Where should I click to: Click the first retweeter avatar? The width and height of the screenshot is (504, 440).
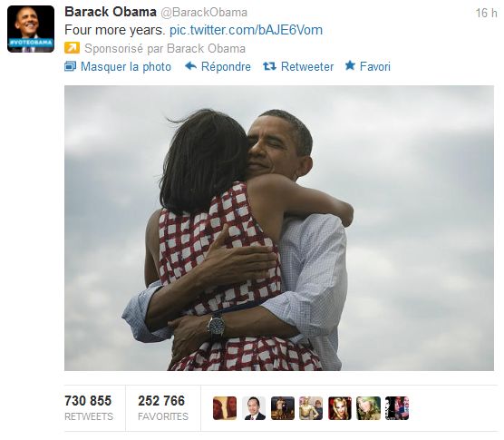click(x=225, y=408)
